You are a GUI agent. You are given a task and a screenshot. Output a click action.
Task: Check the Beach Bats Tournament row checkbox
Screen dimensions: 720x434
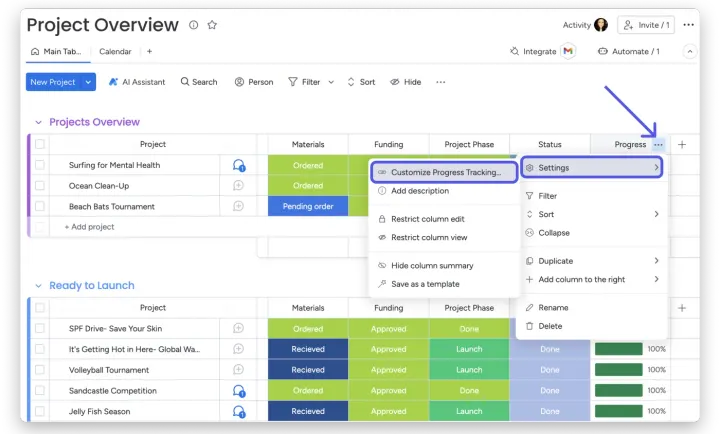[x=40, y=206]
